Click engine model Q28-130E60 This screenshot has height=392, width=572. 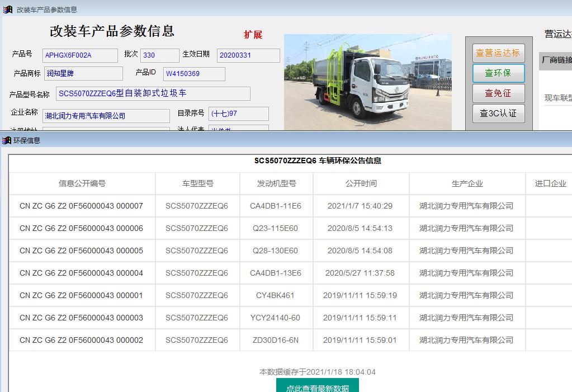click(276, 251)
